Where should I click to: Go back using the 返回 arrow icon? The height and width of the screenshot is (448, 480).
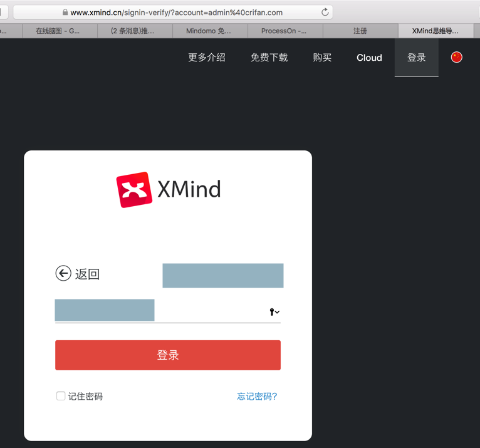(63, 273)
